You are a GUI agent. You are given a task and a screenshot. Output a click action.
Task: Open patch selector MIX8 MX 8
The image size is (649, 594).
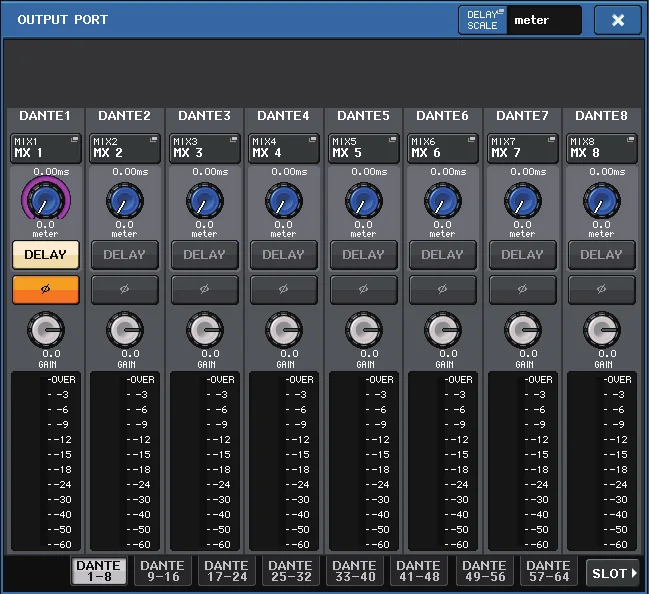(x=601, y=148)
